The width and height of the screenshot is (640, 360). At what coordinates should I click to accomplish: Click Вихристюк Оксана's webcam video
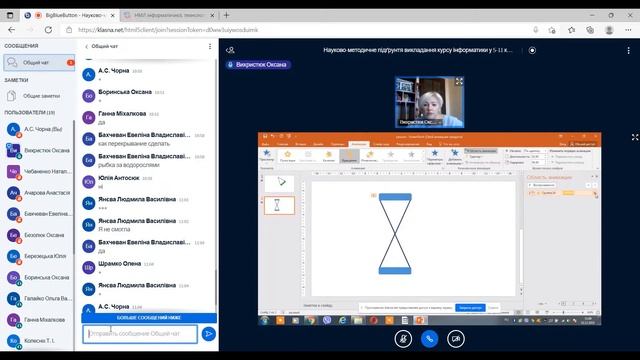(429, 102)
